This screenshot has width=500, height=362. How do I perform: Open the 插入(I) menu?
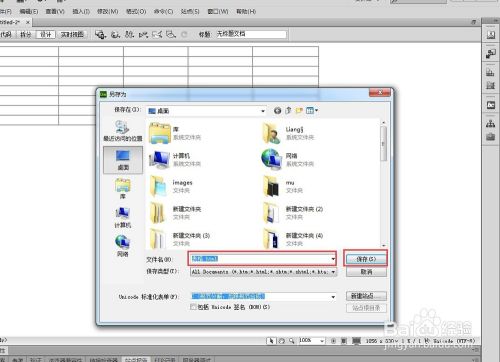[x=81, y=12]
